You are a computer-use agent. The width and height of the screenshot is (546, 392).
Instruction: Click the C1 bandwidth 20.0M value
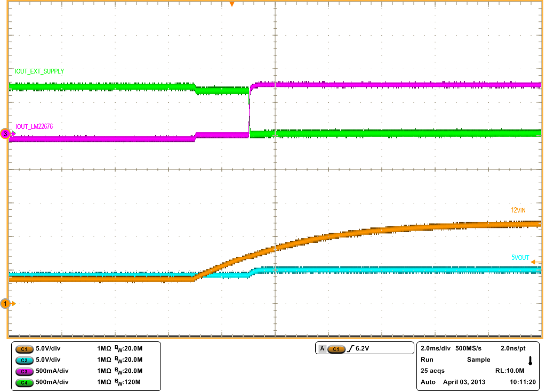click(x=133, y=348)
